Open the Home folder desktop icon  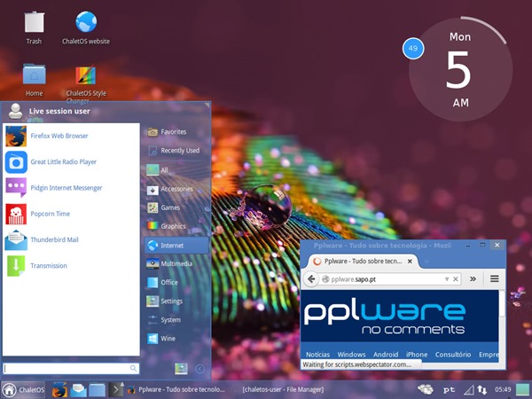pos(34,80)
